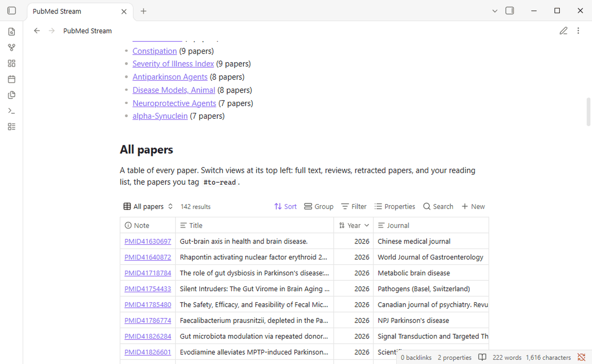Open the Neuroprotective Agents link
The width and height of the screenshot is (592, 364).
(x=174, y=103)
